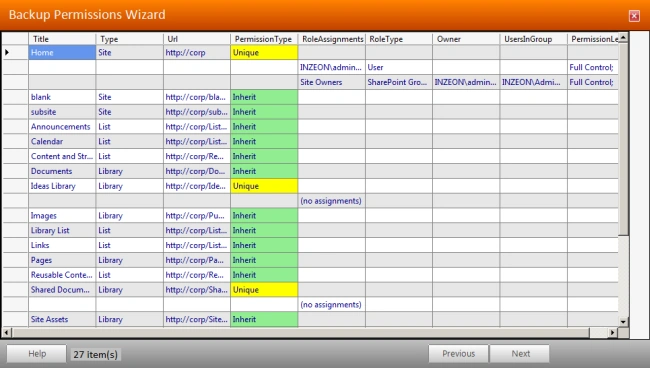650x368 pixels.
Task: Click the horizontal scroll left arrow
Action: pyautogui.click(x=7, y=332)
